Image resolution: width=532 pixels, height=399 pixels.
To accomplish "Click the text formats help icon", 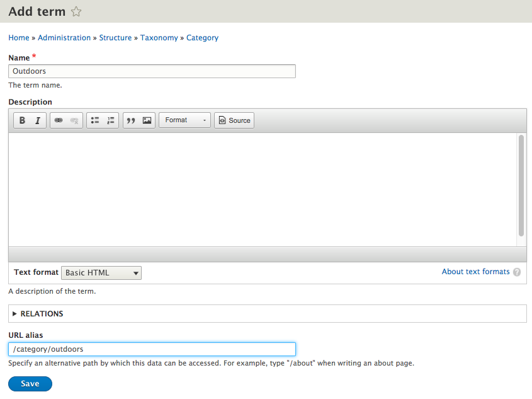I will 517,272.
